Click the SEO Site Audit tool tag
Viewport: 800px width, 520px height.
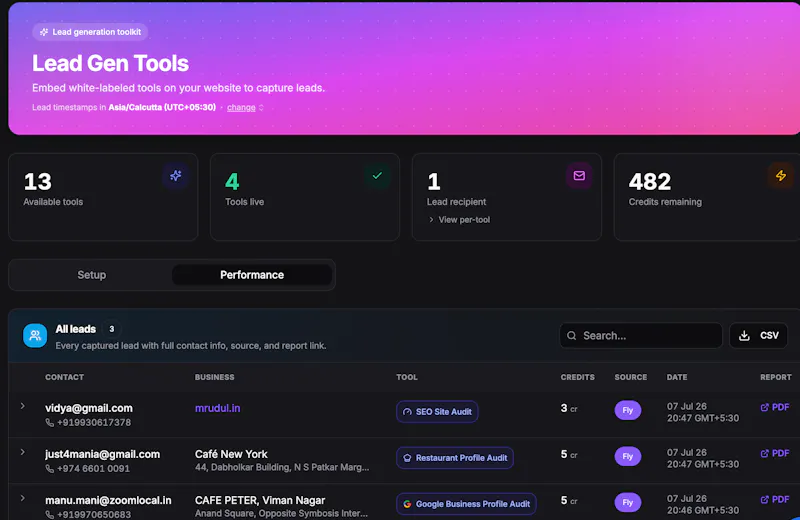[x=437, y=412]
